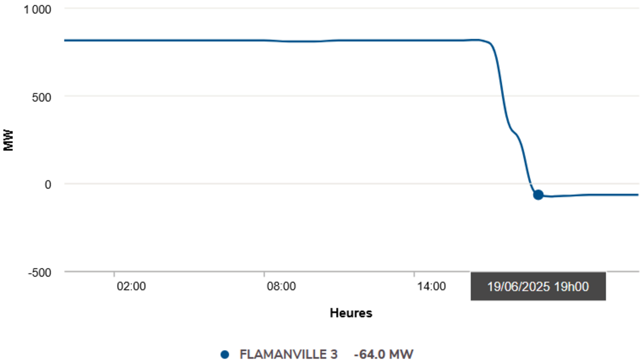Viewport: 644px width, 363px height.
Task: Click the highlighted data point marker on the curve
Action: pyautogui.click(x=538, y=195)
